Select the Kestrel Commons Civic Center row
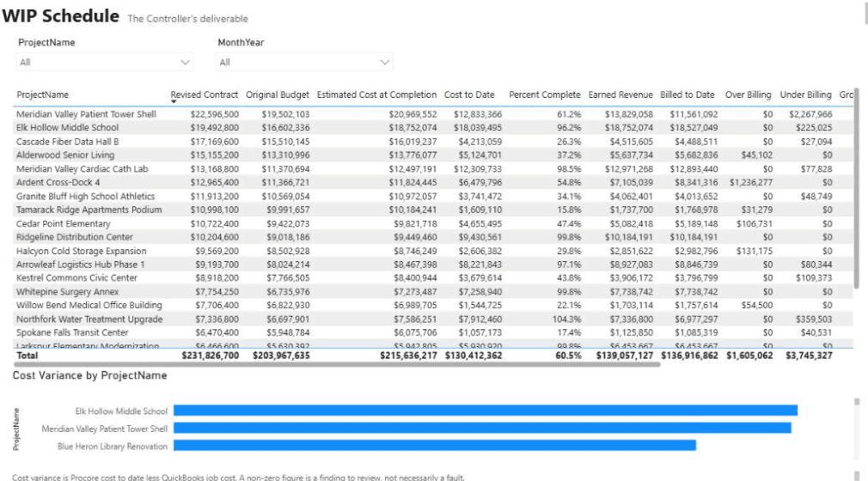 click(x=431, y=277)
